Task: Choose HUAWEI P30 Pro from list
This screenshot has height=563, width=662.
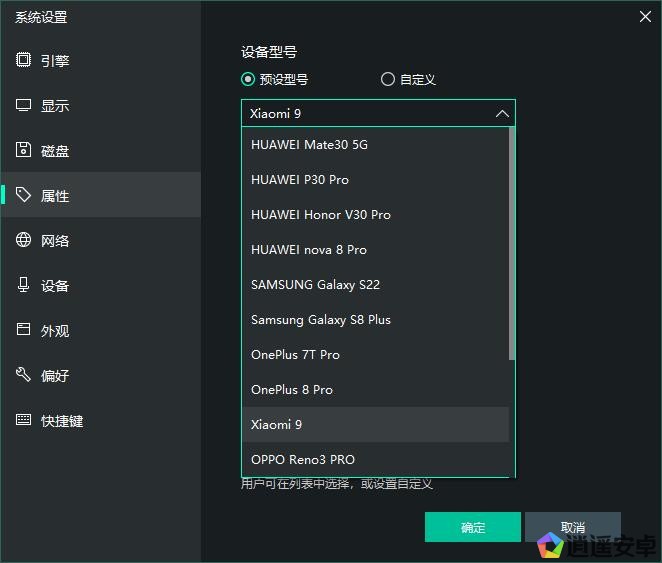Action: [x=376, y=180]
